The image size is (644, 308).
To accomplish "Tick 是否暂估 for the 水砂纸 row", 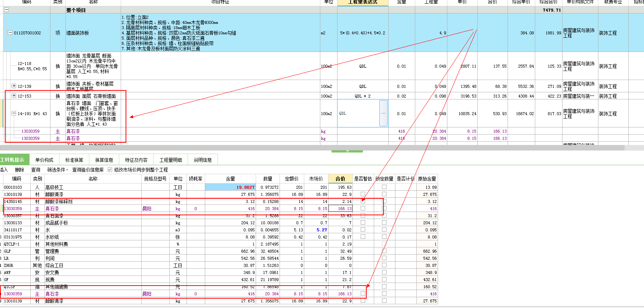I will coord(363,237).
